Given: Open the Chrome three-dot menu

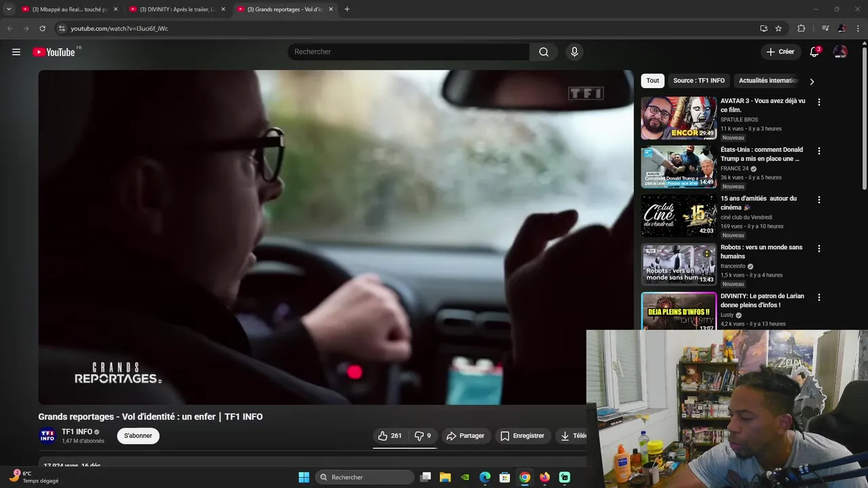Looking at the screenshot, I should click(x=857, y=28).
